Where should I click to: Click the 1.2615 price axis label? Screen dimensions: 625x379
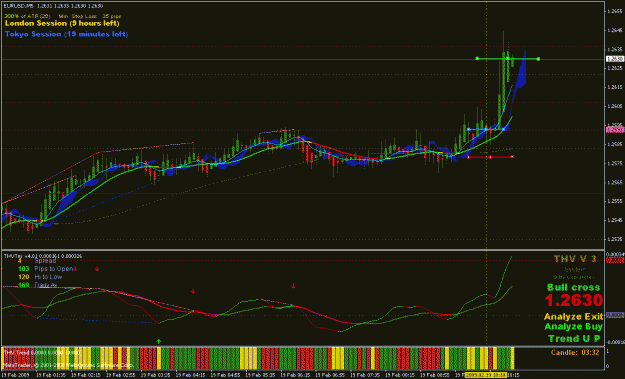point(615,87)
